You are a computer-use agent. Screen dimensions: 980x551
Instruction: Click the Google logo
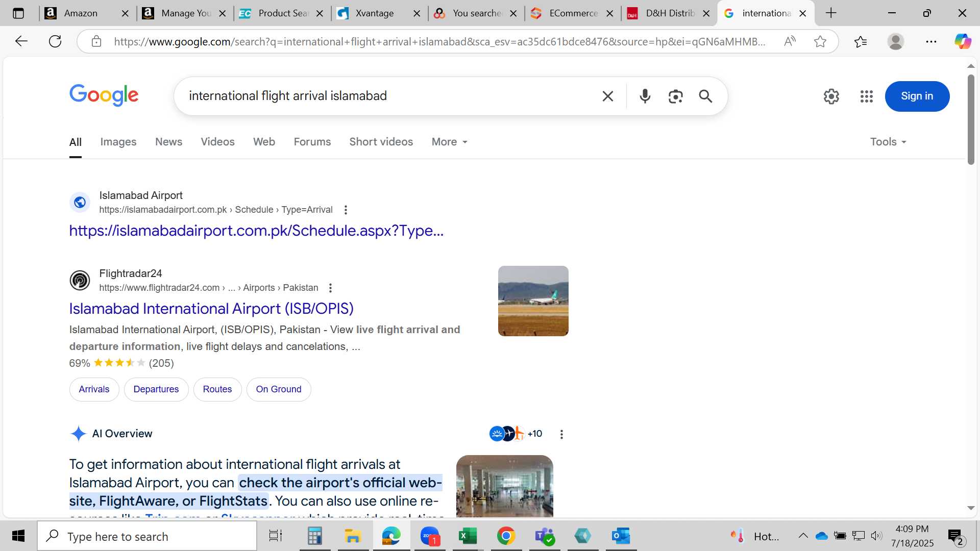pos(104,95)
